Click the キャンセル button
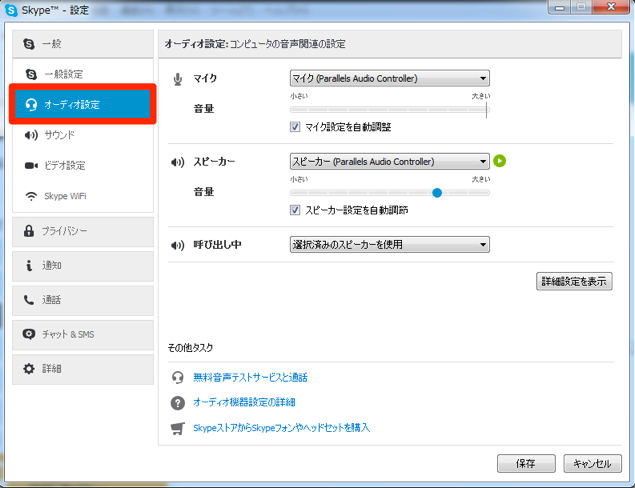Image resolution: width=635 pixels, height=488 pixels. (x=592, y=463)
